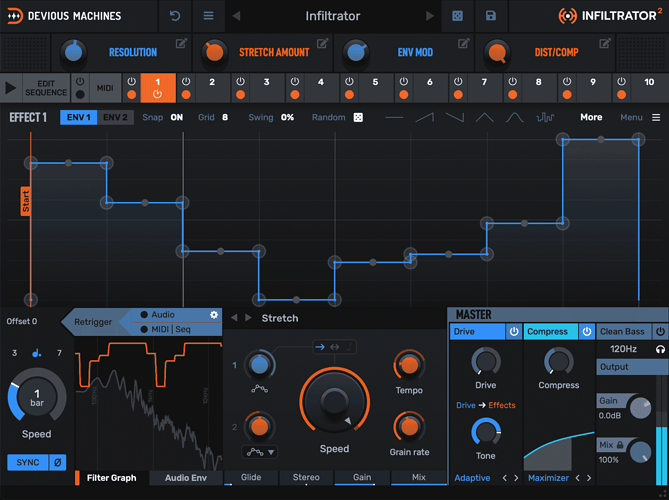Screen dimensions: 669x500
Task: Click the Edit Sequence button
Action: pyautogui.click(x=46, y=88)
